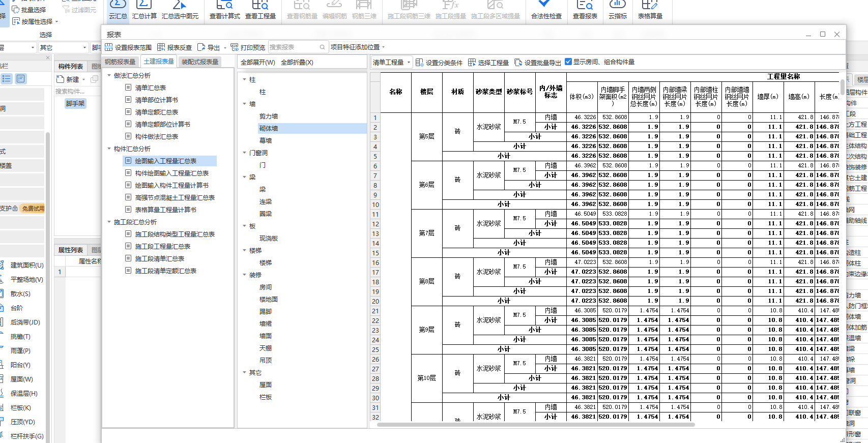Screen dimensions: 868x443
Task: Open the 导出 dropdown arrow
Action: click(x=224, y=48)
